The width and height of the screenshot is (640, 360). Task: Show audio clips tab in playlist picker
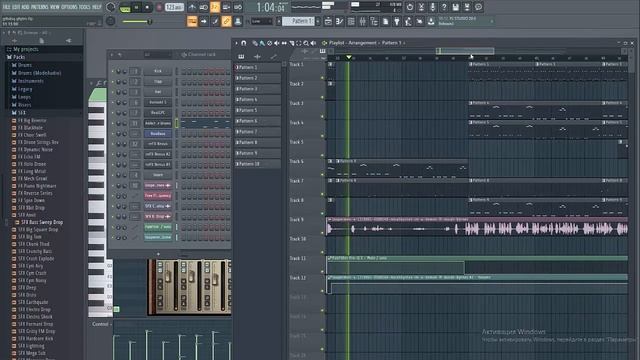(257, 56)
